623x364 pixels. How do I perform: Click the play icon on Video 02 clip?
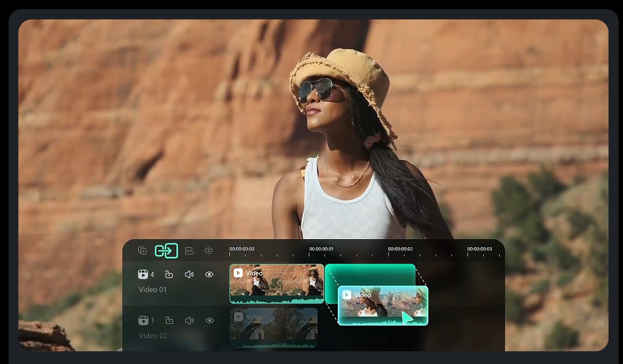[239, 317]
